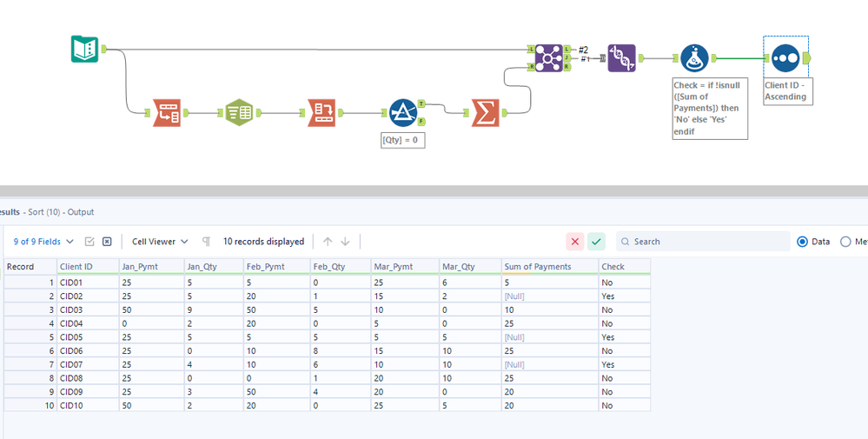Select the CID06 cell
The width and height of the screenshot is (868, 439).
pyautogui.click(x=88, y=350)
